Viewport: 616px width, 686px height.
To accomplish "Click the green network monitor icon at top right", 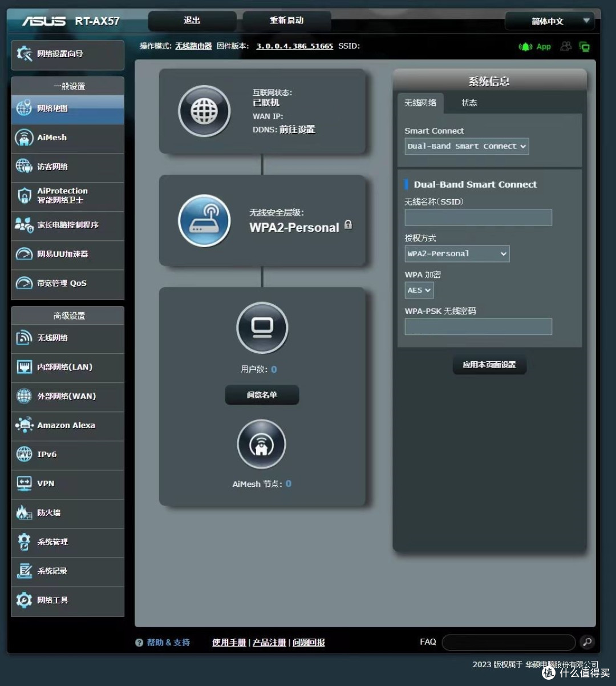I will pos(584,47).
